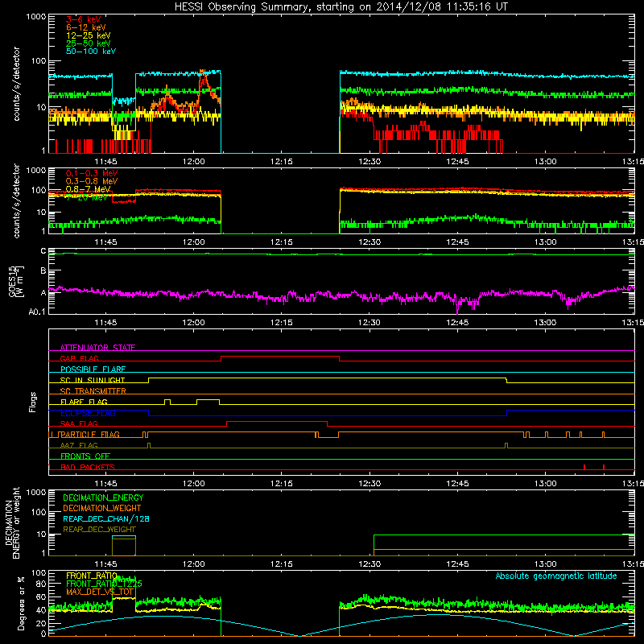Screen dimensions: 644x644
Task: Select the DECIMATION_WEIGHT legend label
Action: point(102,509)
